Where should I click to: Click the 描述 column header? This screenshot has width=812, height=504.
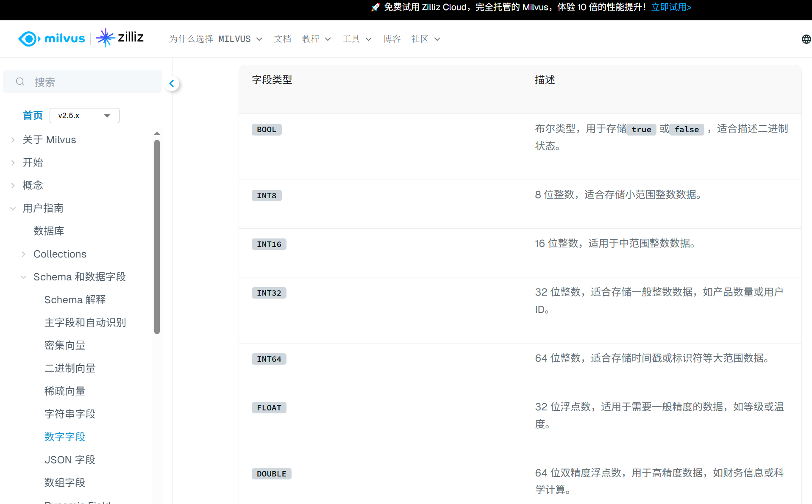click(545, 80)
